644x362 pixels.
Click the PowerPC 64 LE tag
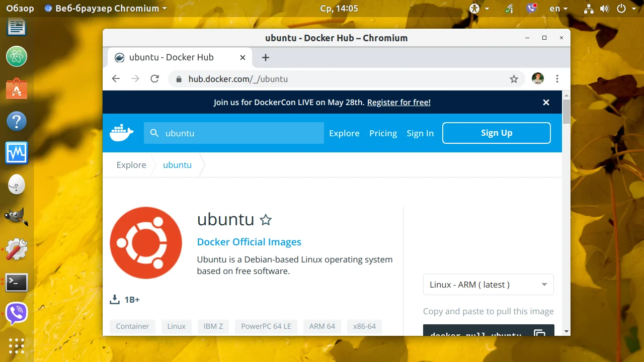[266, 326]
